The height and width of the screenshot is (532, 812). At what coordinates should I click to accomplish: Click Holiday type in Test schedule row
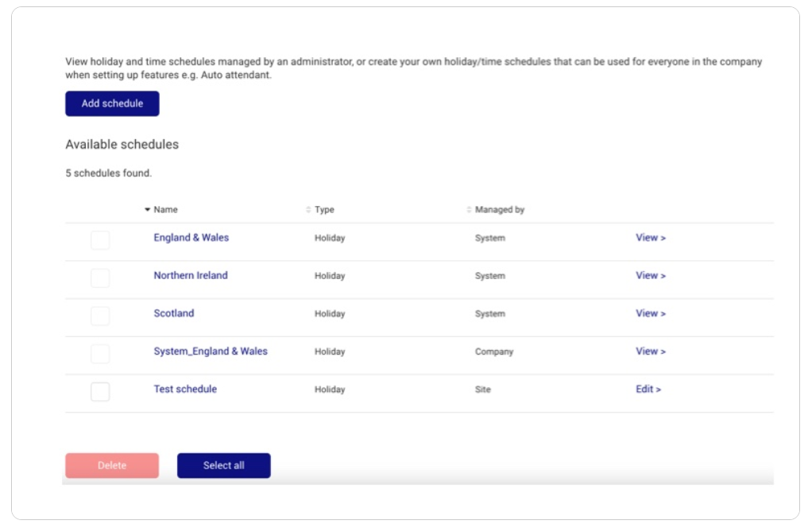coord(330,390)
